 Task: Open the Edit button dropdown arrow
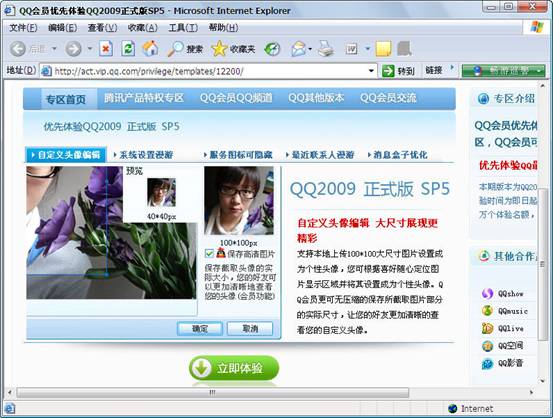point(367,49)
